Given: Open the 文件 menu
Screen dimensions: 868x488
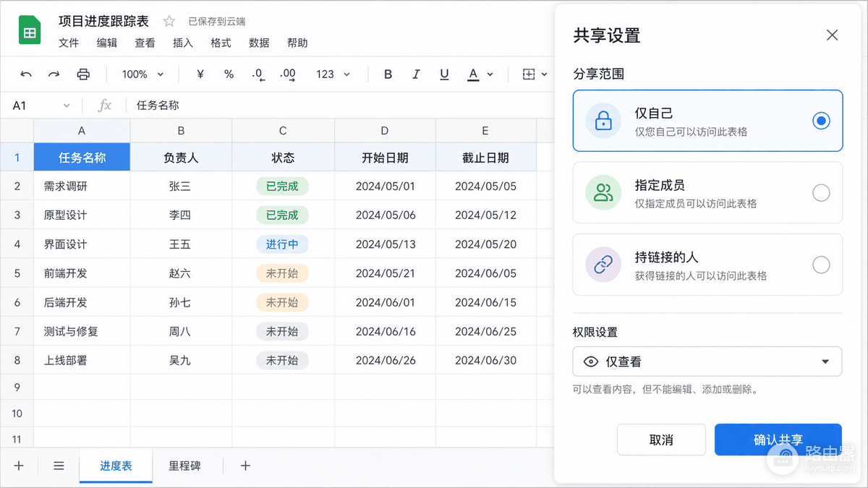Looking at the screenshot, I should tap(69, 43).
